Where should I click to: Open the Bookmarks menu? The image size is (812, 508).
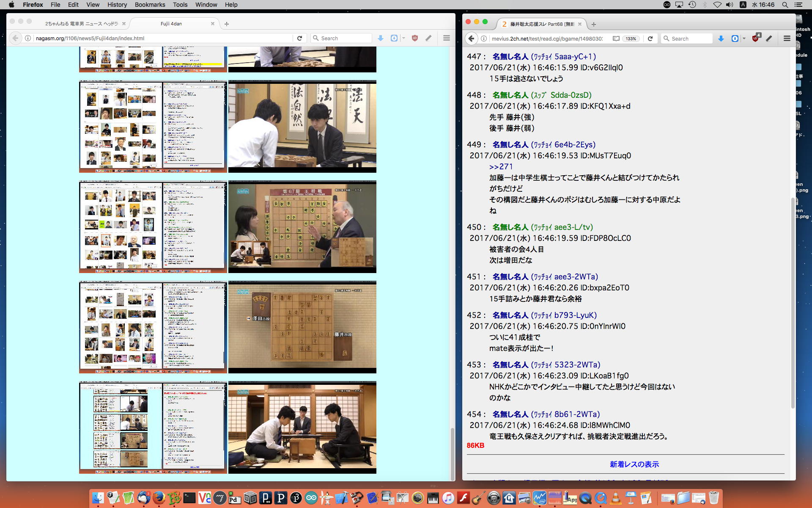coord(150,5)
